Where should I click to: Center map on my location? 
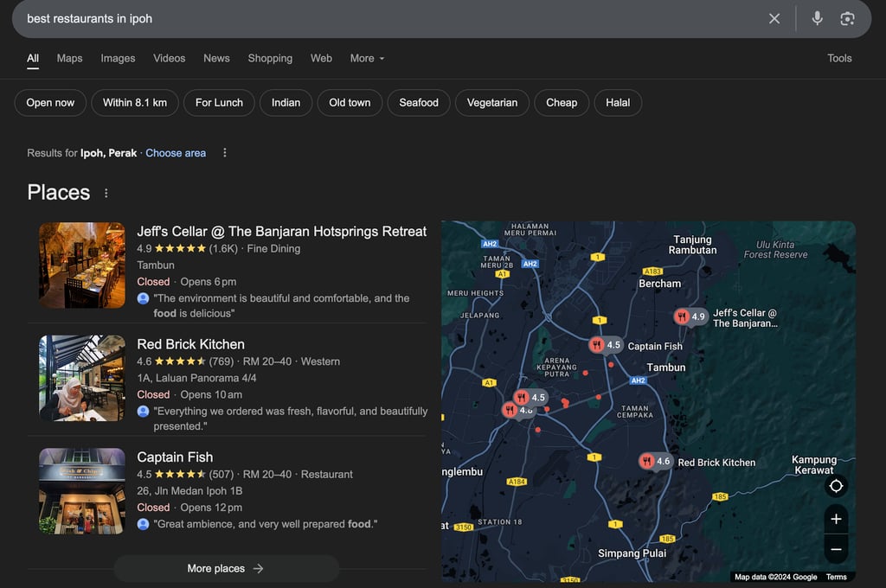point(836,486)
